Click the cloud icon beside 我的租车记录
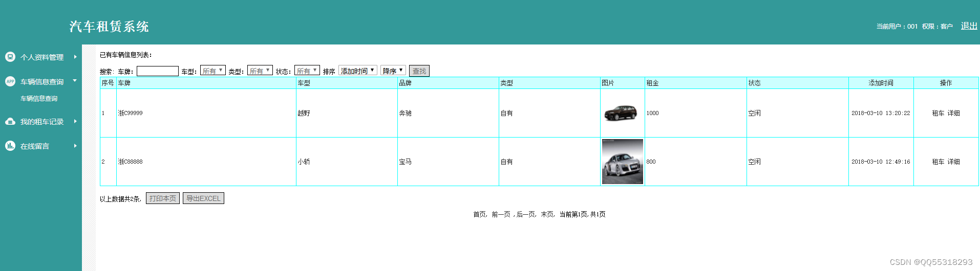Image resolution: width=980 pixels, height=271 pixels. 10,121
